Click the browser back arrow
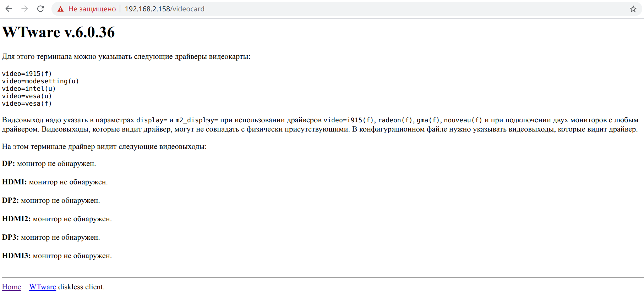The image size is (644, 295). coord(9,9)
